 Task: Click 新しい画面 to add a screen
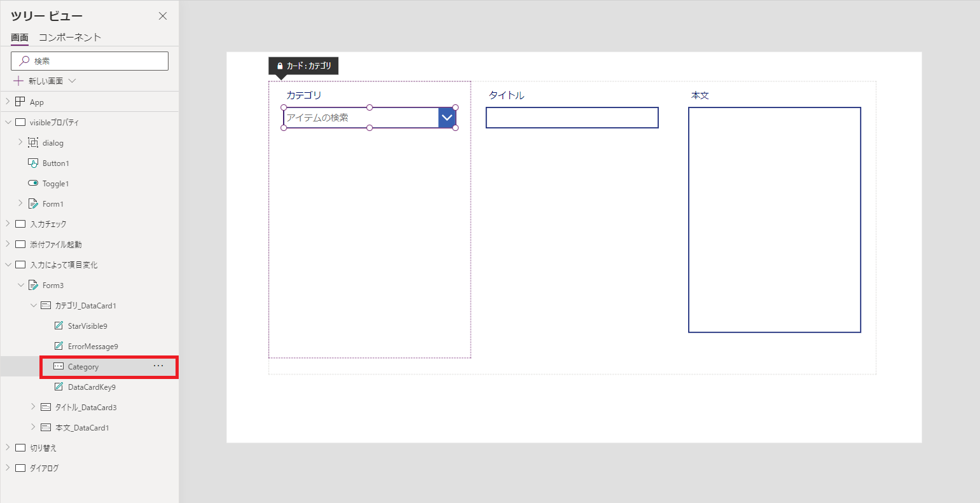[46, 81]
